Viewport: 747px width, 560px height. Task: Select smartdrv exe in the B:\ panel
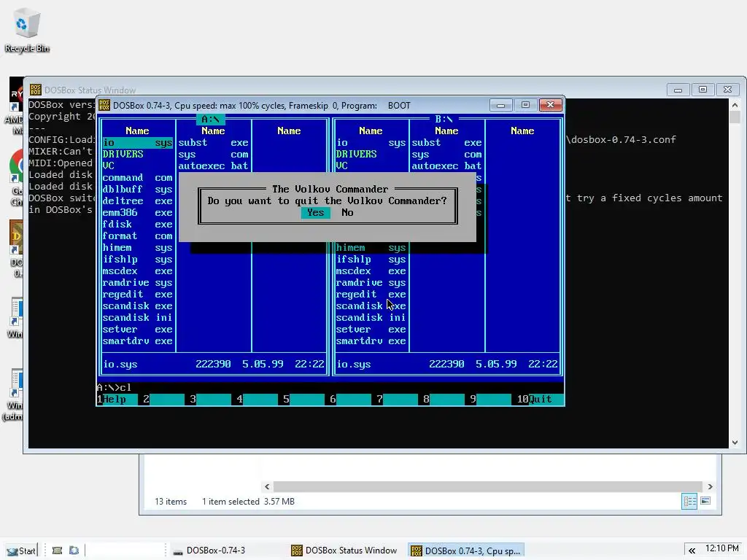(x=371, y=341)
